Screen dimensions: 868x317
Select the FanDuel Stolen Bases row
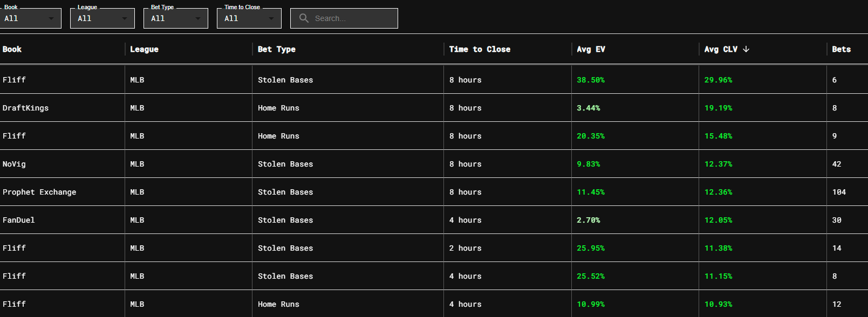coord(19,220)
